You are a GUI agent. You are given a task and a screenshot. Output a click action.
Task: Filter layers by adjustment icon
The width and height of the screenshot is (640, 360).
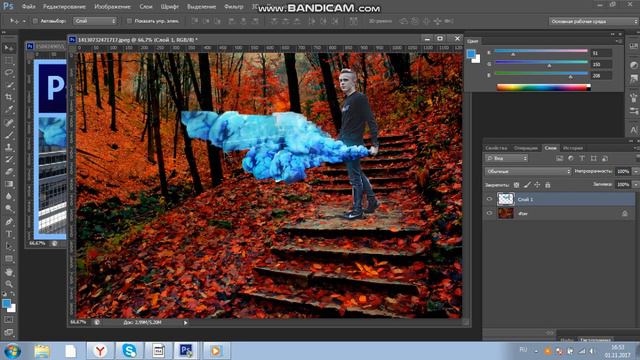coord(571,158)
